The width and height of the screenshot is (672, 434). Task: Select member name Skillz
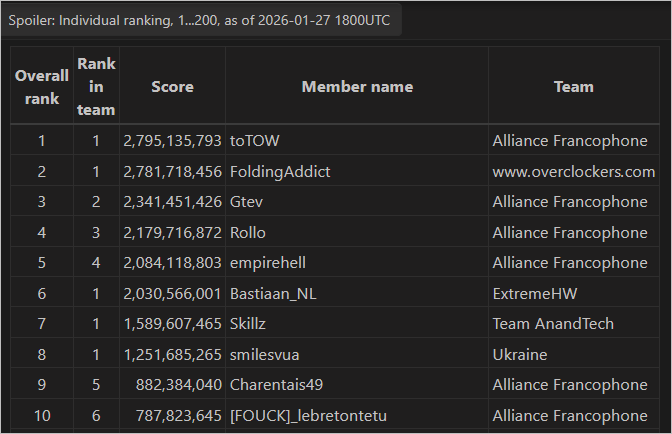[x=249, y=324]
